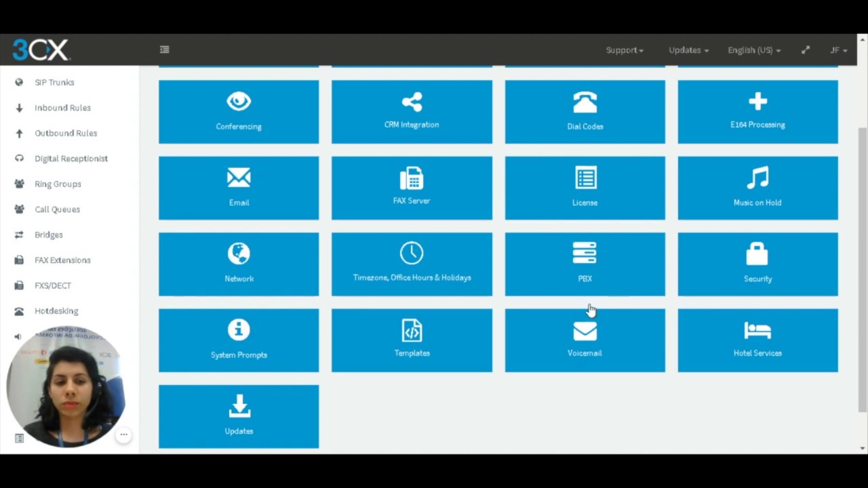Open the Email settings tile
This screenshot has width=868, height=488.
pyautogui.click(x=239, y=188)
